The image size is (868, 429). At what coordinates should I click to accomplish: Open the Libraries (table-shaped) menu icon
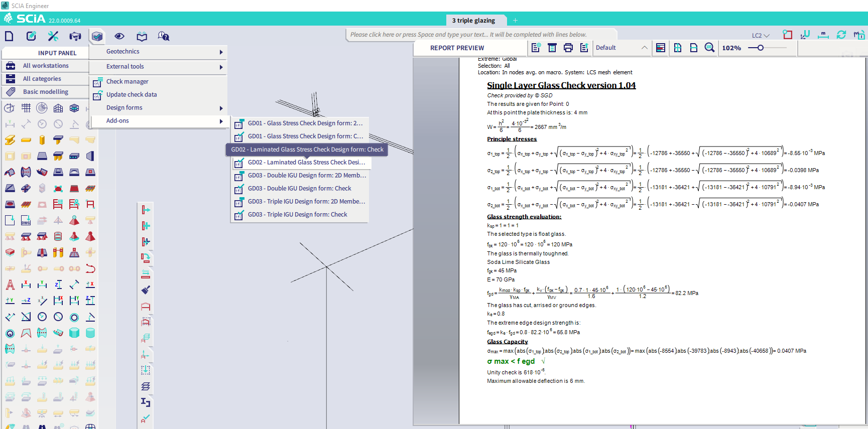click(75, 36)
